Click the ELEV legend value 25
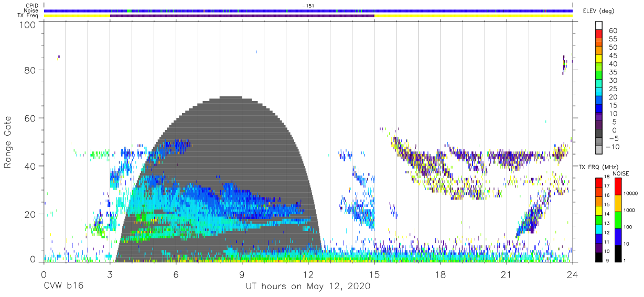Viewport: 644px width, 297px height. tap(613, 89)
